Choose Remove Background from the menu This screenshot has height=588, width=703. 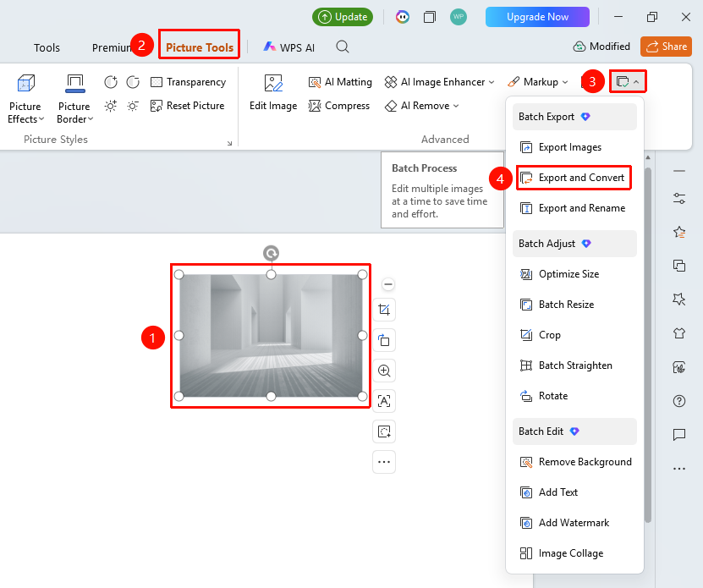[574, 462]
